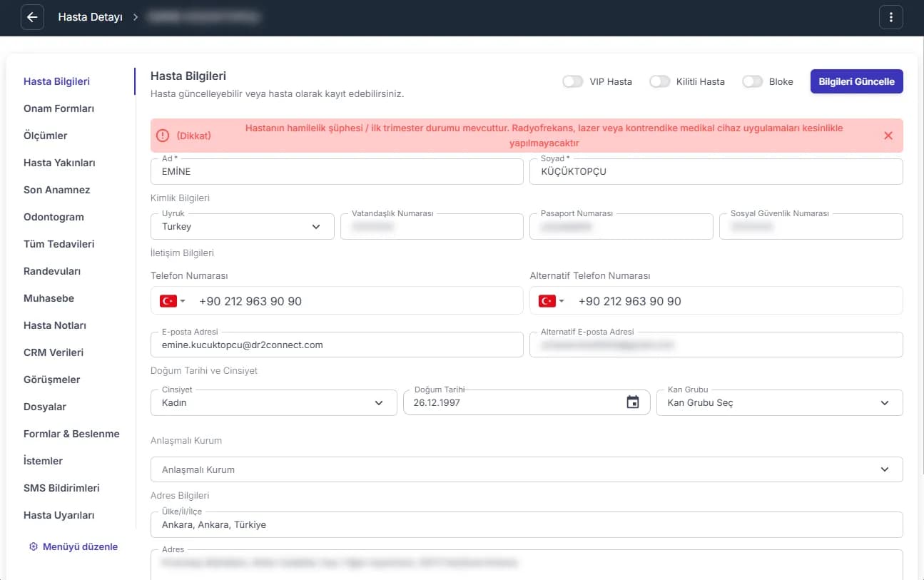Open Dosyalar in the sidebar
Image resolution: width=924 pixels, height=580 pixels.
click(x=45, y=407)
